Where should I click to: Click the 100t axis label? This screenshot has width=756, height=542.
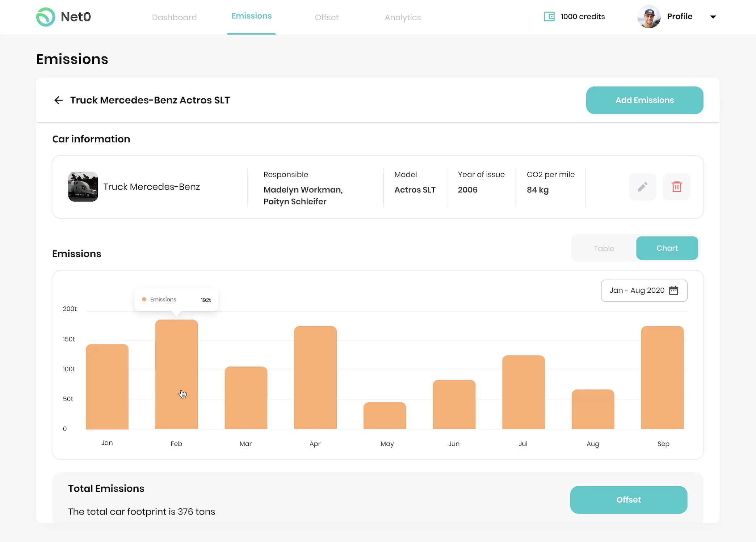pos(69,369)
